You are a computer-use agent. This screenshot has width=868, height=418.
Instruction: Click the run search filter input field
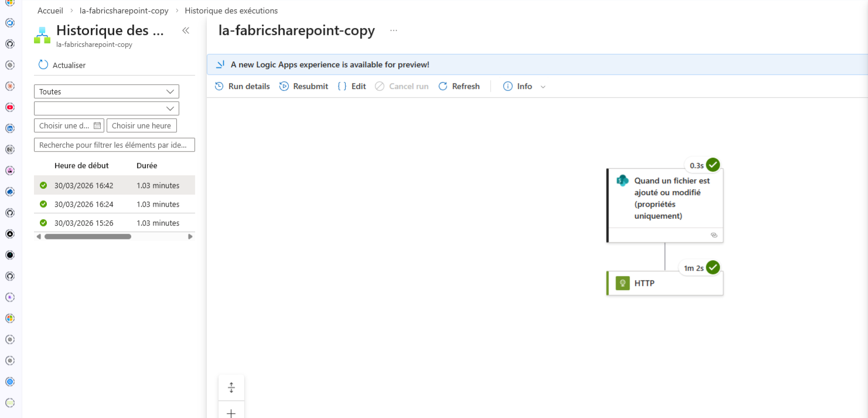point(114,145)
